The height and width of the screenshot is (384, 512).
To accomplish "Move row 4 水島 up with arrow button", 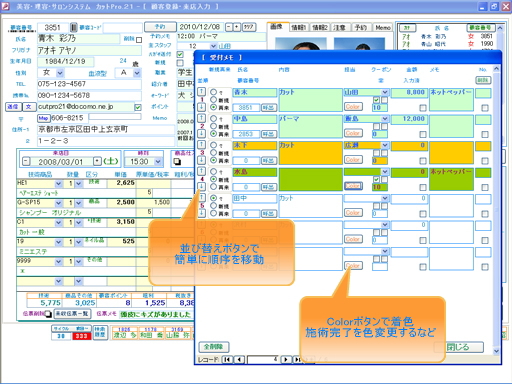I will click(x=202, y=171).
